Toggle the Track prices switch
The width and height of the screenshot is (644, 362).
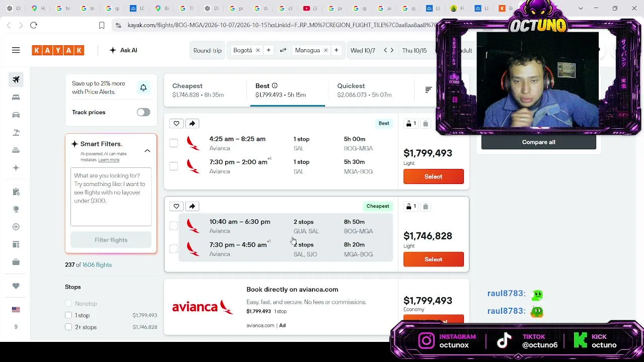143,112
